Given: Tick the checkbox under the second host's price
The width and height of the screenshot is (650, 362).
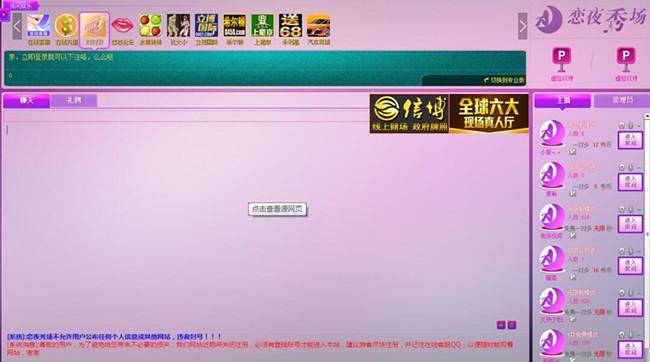Looking at the screenshot, I should click(572, 194).
